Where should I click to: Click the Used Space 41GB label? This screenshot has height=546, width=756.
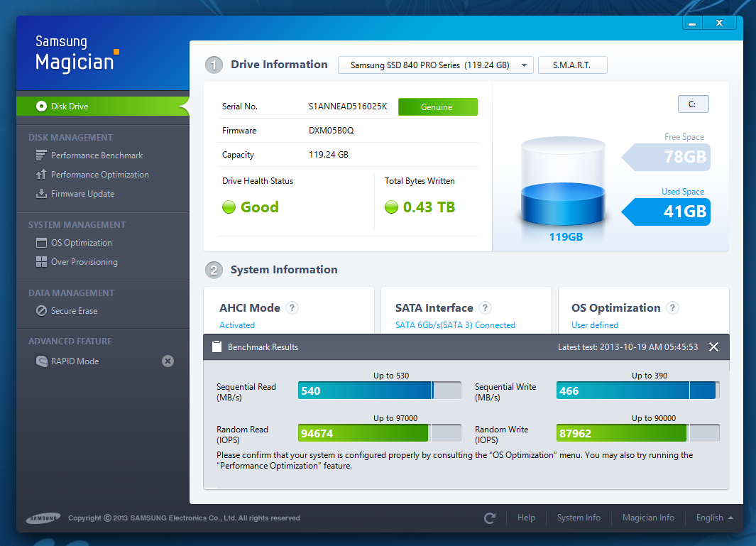point(666,212)
